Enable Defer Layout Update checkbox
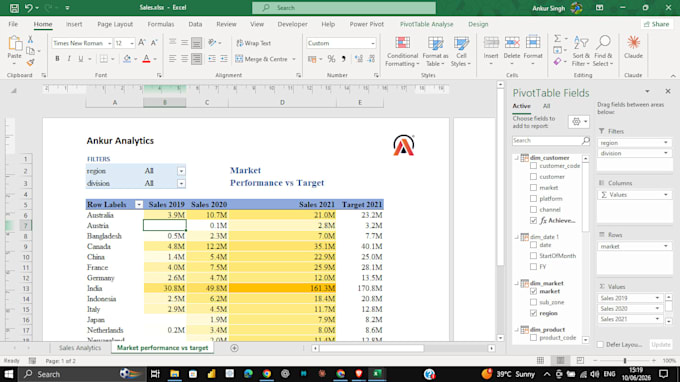The image size is (680, 382). [600, 345]
